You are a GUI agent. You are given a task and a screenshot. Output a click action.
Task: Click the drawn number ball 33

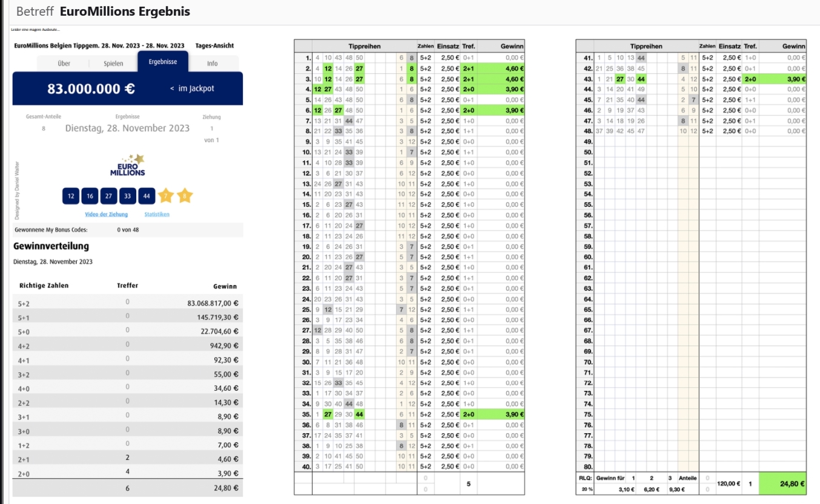(x=127, y=196)
